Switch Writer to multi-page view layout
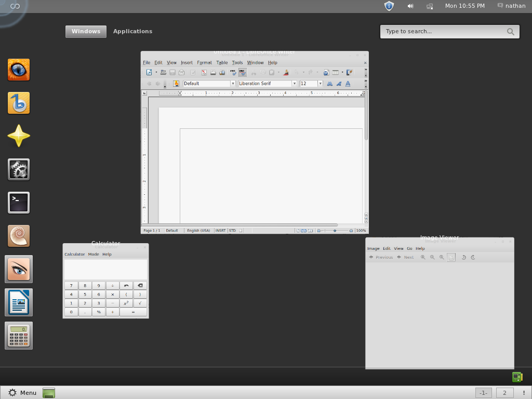532x399 pixels. [302, 230]
